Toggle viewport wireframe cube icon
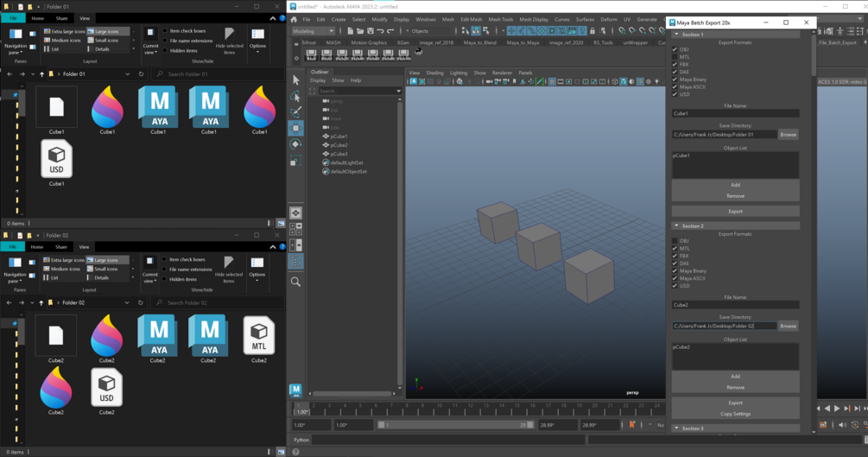Viewport: 868px width, 457px height. click(x=614, y=81)
